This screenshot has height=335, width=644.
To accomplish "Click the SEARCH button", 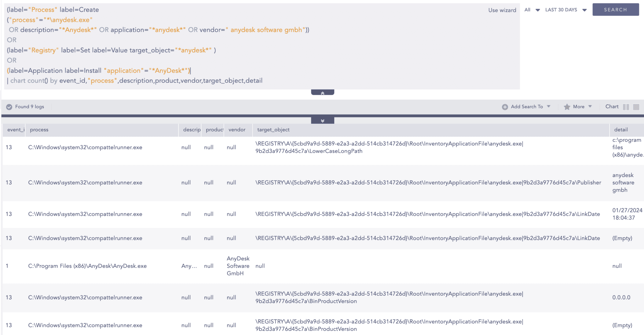I will tap(615, 9).
